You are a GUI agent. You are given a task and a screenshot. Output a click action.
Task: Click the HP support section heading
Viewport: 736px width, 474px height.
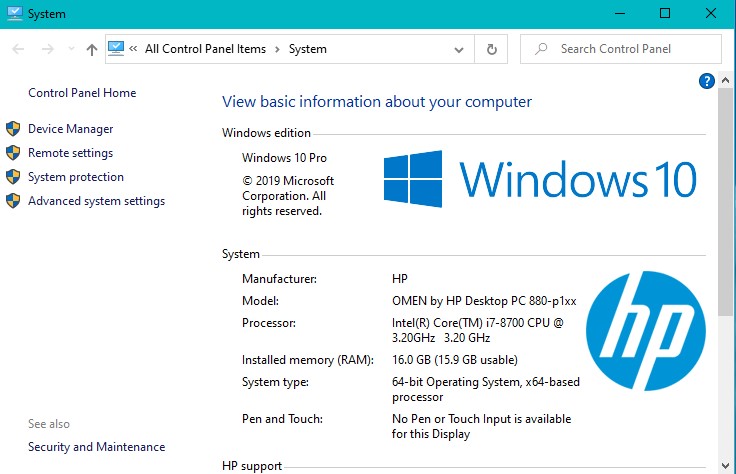252,466
